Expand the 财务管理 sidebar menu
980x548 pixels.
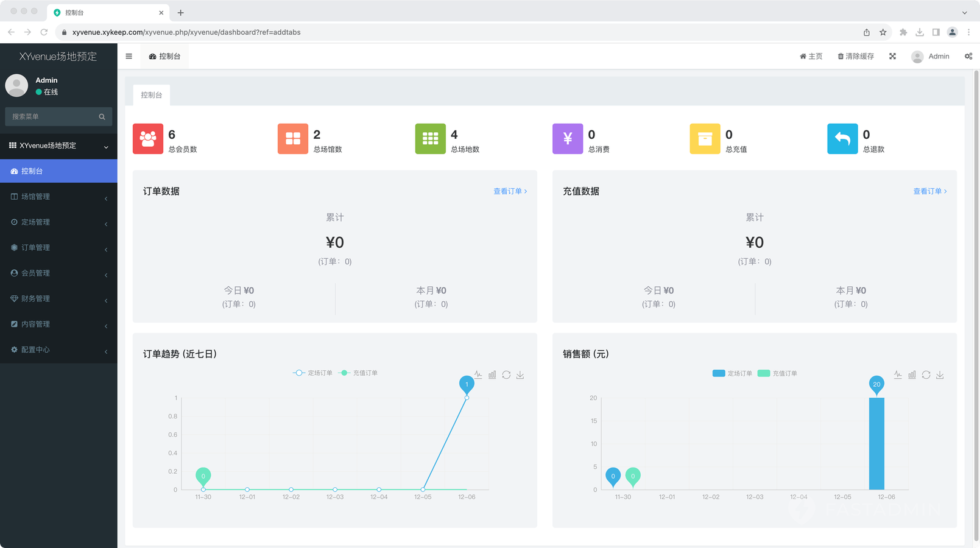point(58,299)
